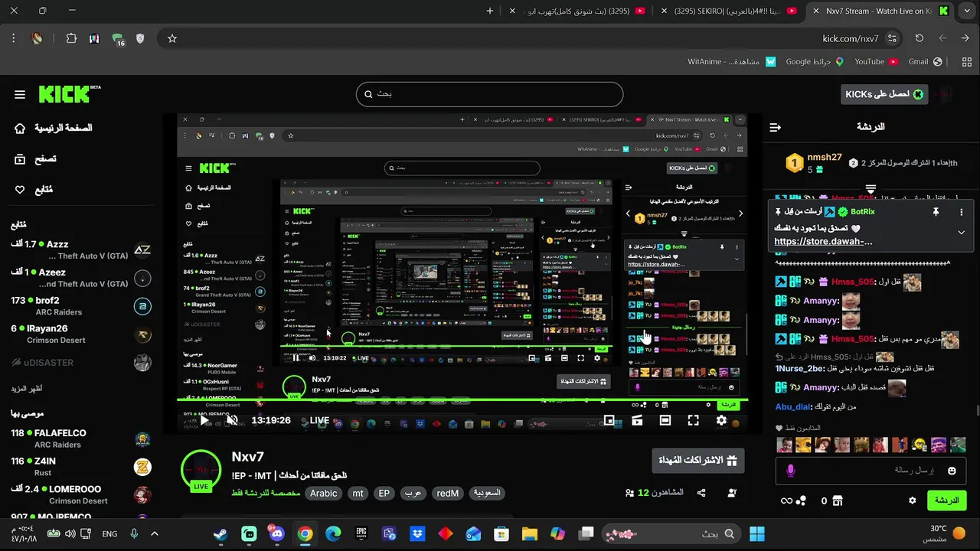Screen dimensions: 980x551
Task: Click Abu_dial username in chat
Action: pos(793,406)
